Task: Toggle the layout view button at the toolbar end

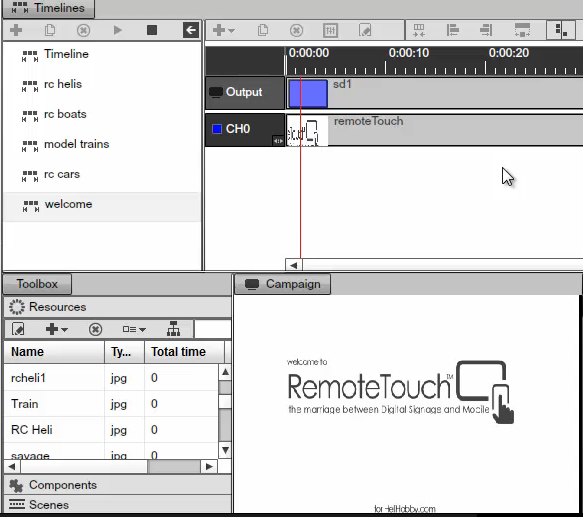Action: (561, 30)
